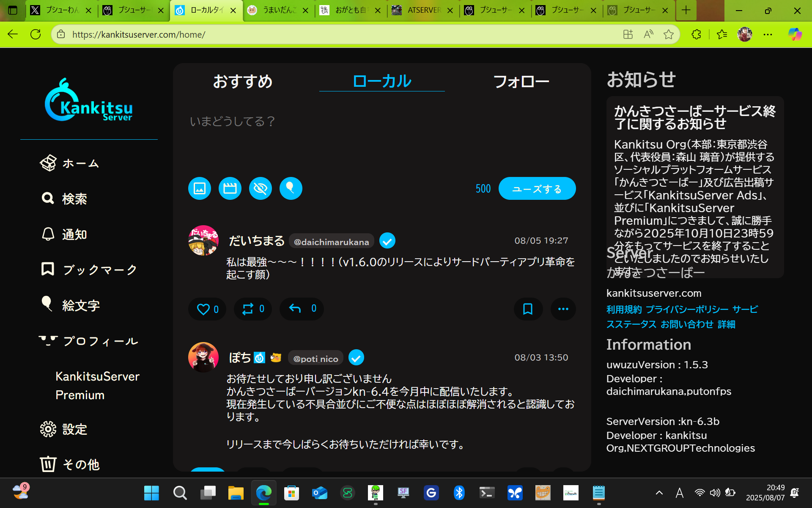Open the プライバシーポリシー link
The image size is (812, 508).
coord(687,309)
